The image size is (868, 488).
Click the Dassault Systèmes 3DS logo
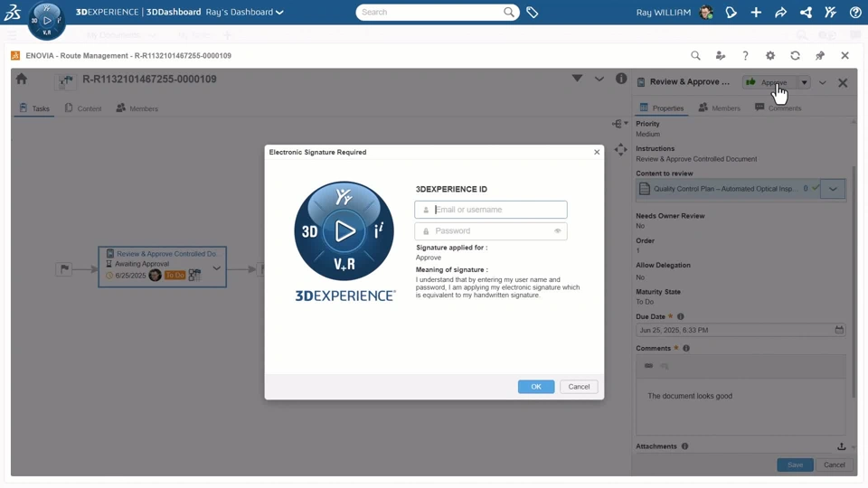point(12,12)
